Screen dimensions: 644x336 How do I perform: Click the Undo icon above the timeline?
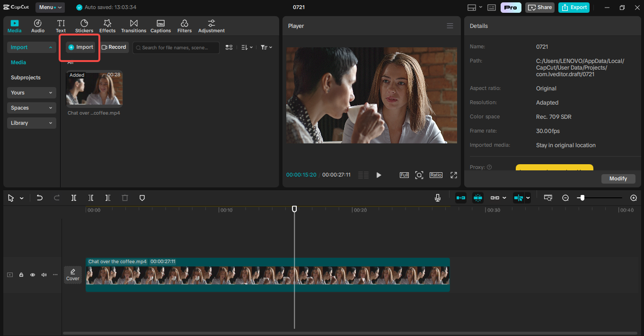click(40, 198)
